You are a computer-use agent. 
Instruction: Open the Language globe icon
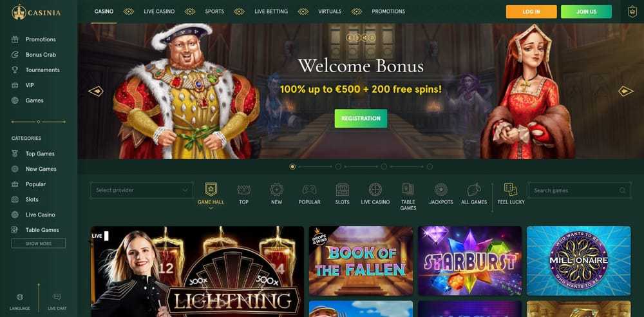coord(20,297)
